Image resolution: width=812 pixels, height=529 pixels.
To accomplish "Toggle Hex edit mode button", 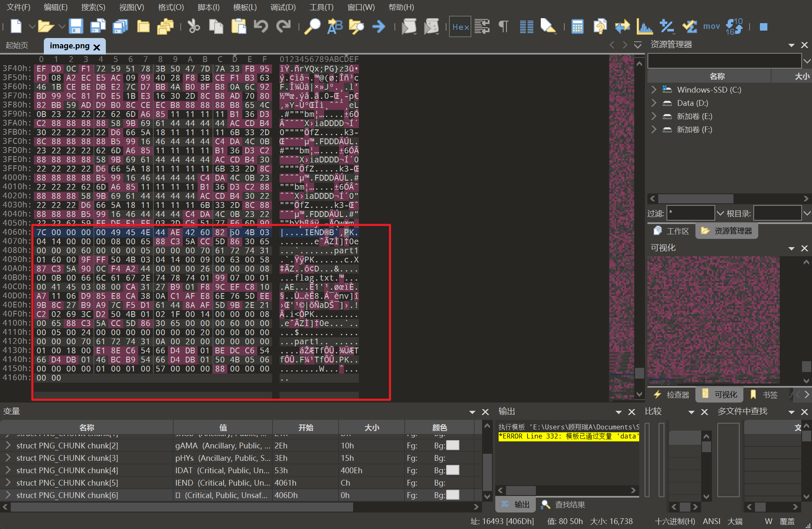I will (460, 26).
